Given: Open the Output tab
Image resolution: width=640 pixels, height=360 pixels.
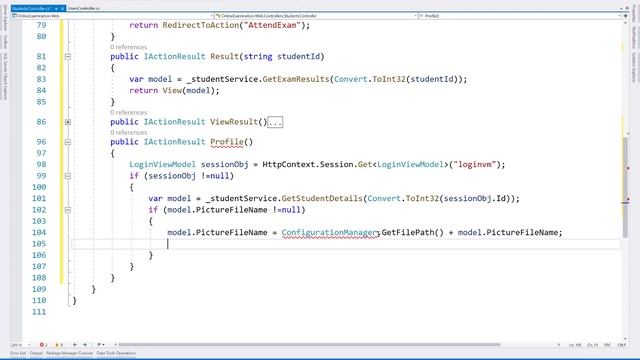Looking at the screenshot, I should click(x=36, y=353).
